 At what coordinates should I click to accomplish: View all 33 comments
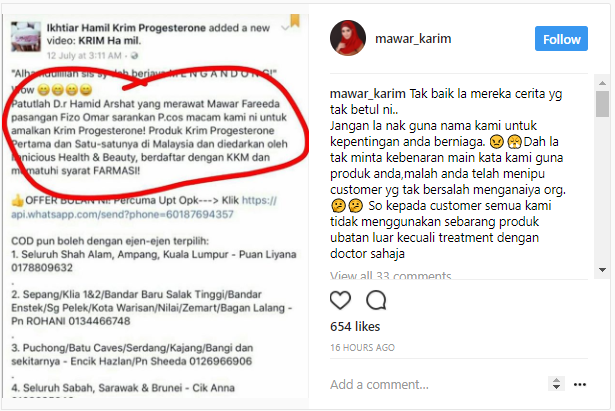pos(391,275)
